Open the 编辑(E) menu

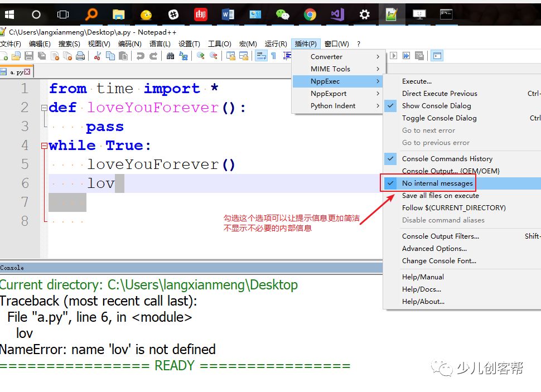[40, 44]
